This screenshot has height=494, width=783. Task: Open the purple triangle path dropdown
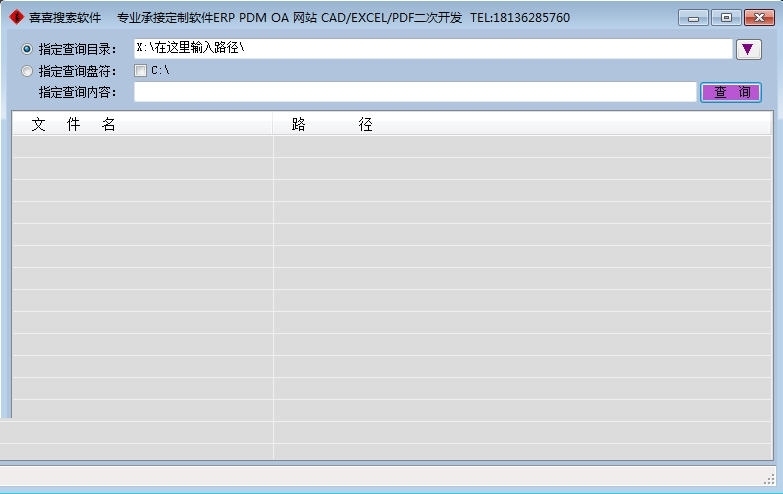748,49
